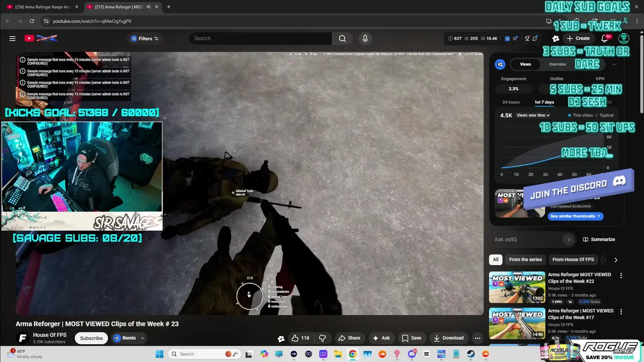Image resolution: width=644 pixels, height=362 pixels.
Task: Click the vidIQ logo in the Views panel
Action: (500, 64)
